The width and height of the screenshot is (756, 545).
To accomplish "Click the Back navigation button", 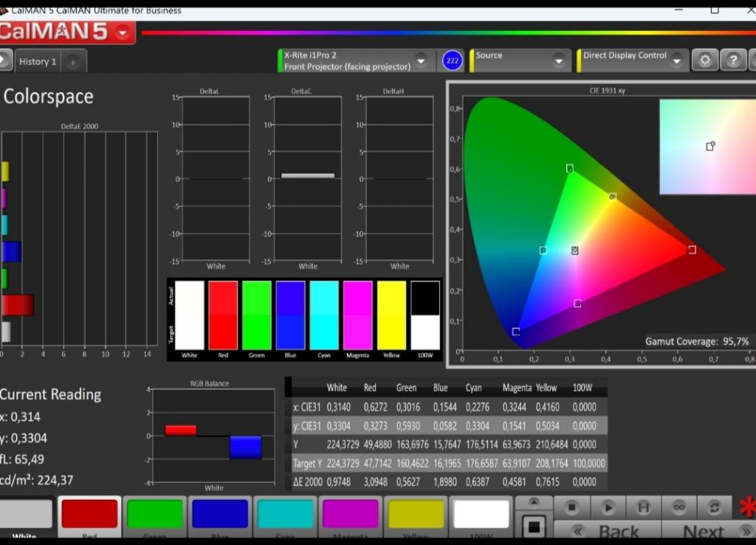I will [607, 530].
